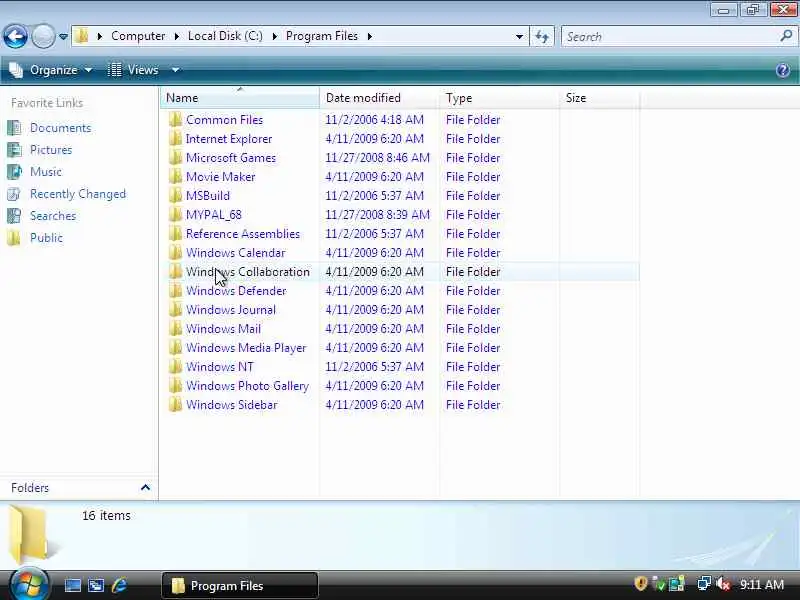The height and width of the screenshot is (600, 800).
Task: Expand the Folders pane chevron
Action: pos(145,488)
